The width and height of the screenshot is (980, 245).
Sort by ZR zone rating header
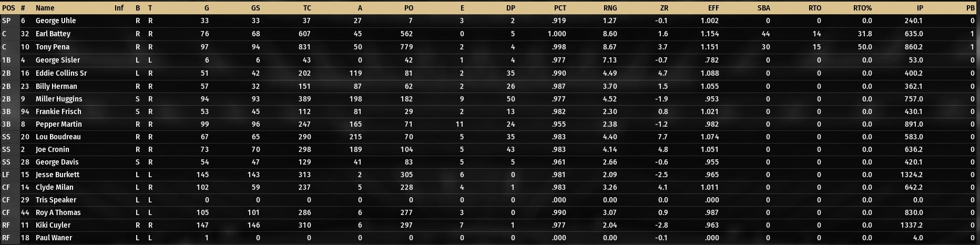click(664, 8)
